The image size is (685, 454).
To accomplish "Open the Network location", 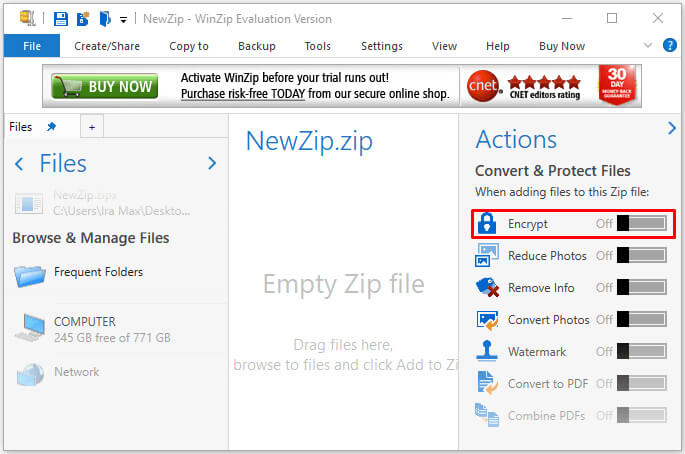I will [76, 371].
